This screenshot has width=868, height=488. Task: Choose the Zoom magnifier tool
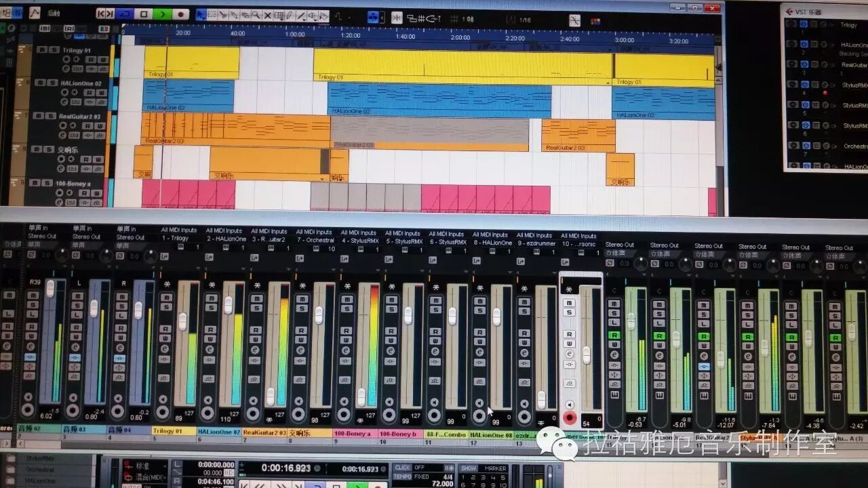click(256, 15)
